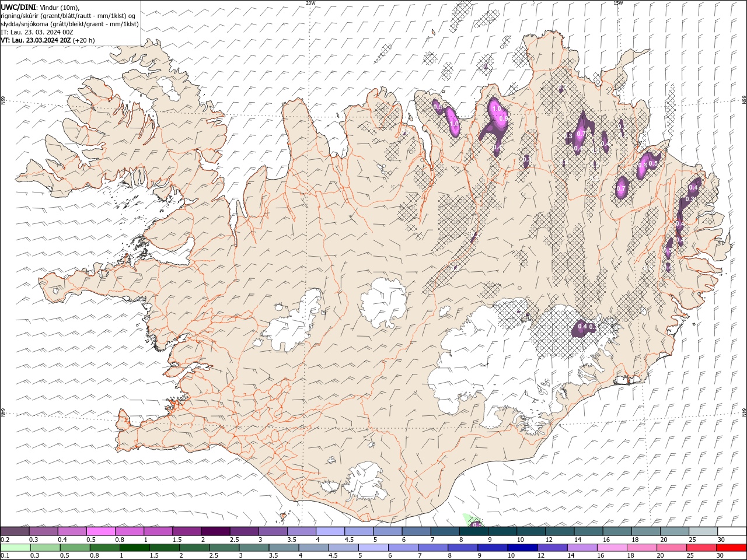This screenshot has height=560, width=747.
Task: Click the light grey snow swatch labeled 25
Action: (x=703, y=531)
